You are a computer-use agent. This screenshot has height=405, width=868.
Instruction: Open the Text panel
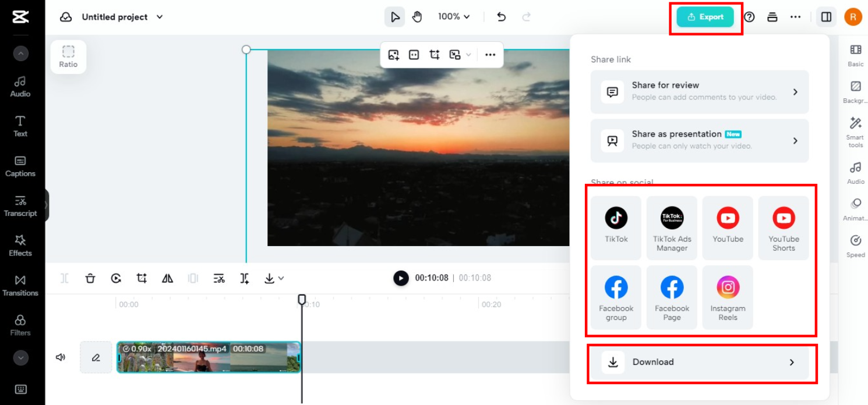(20, 126)
